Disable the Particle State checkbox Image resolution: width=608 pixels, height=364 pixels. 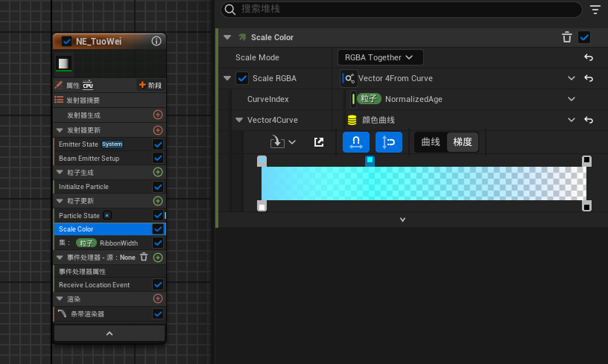point(158,215)
